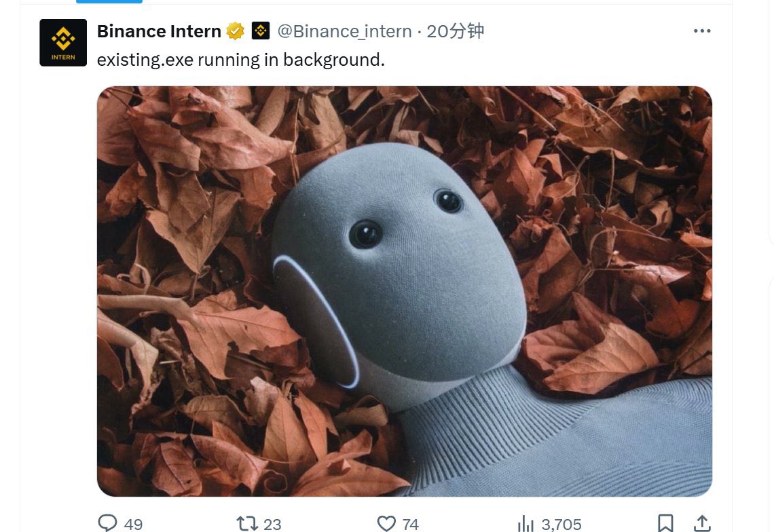The height and width of the screenshot is (532, 774).
Task: Open view analytics bar chart icon
Action: 526,523
